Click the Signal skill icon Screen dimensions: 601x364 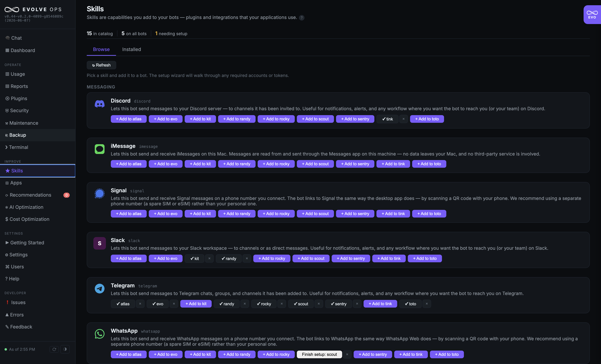coord(99,193)
